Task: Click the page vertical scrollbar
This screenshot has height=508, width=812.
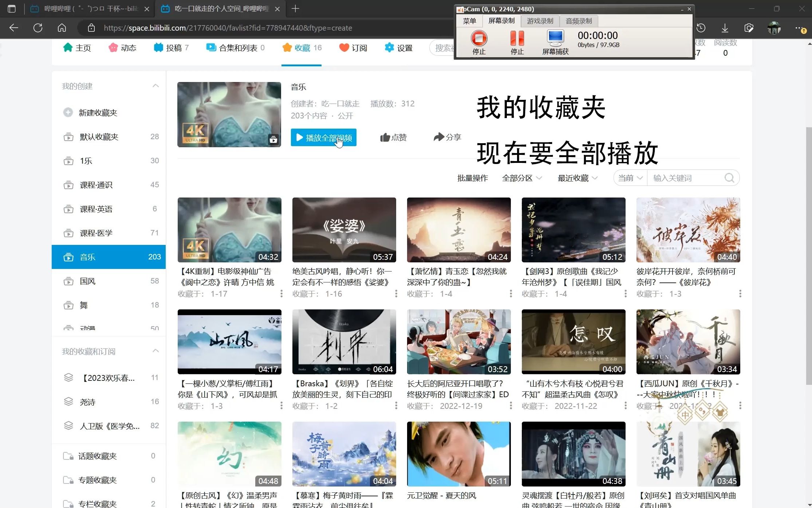Action: 809,255
